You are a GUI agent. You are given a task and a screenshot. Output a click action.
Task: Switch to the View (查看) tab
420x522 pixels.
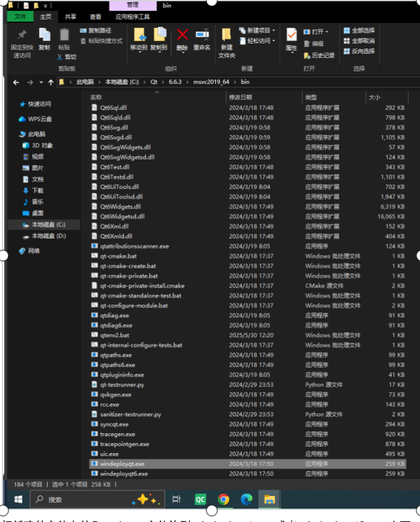tap(95, 17)
